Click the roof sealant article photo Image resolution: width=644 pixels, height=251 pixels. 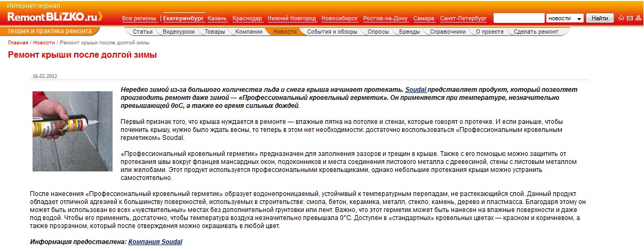coord(73,131)
